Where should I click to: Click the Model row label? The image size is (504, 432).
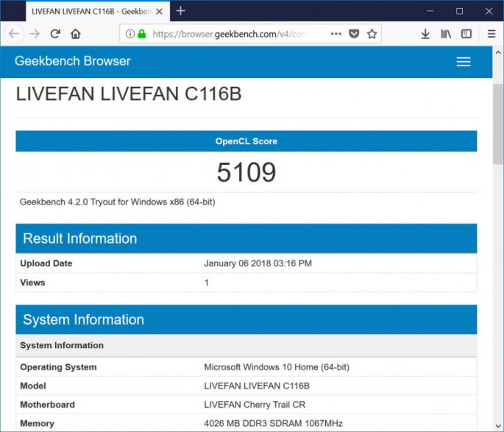tap(33, 386)
